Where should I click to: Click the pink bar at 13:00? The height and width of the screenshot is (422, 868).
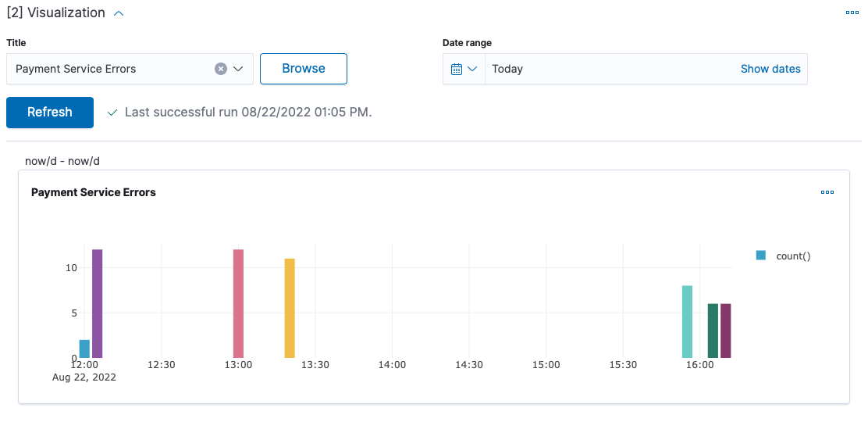239,303
